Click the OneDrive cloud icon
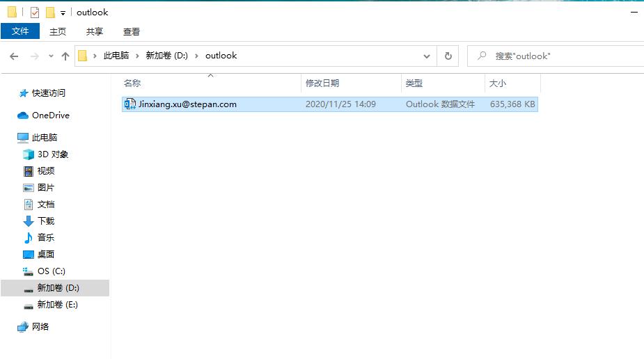Image resolution: width=644 pixels, height=359 pixels. tap(23, 115)
